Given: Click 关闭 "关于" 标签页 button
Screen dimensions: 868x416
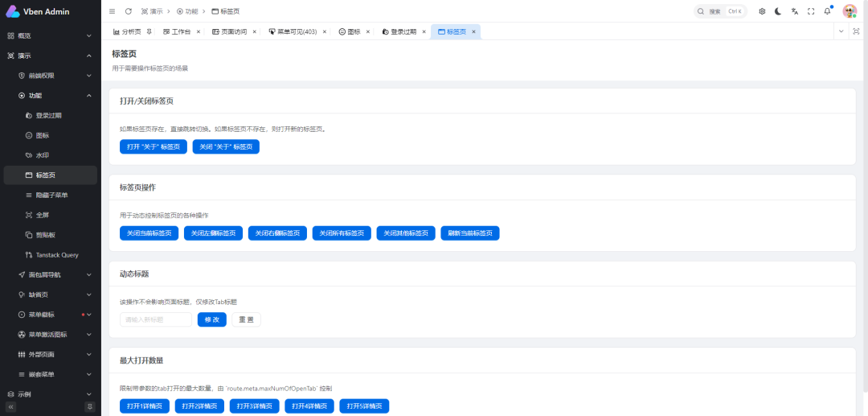Looking at the screenshot, I should [x=226, y=146].
